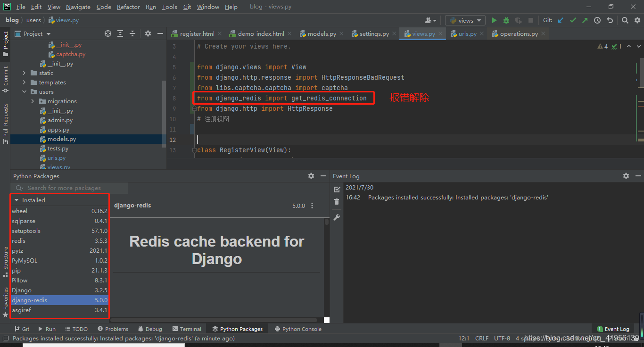The height and width of the screenshot is (347, 644).
Task: Open Pull Requests sidebar tool window
Action: (5, 124)
